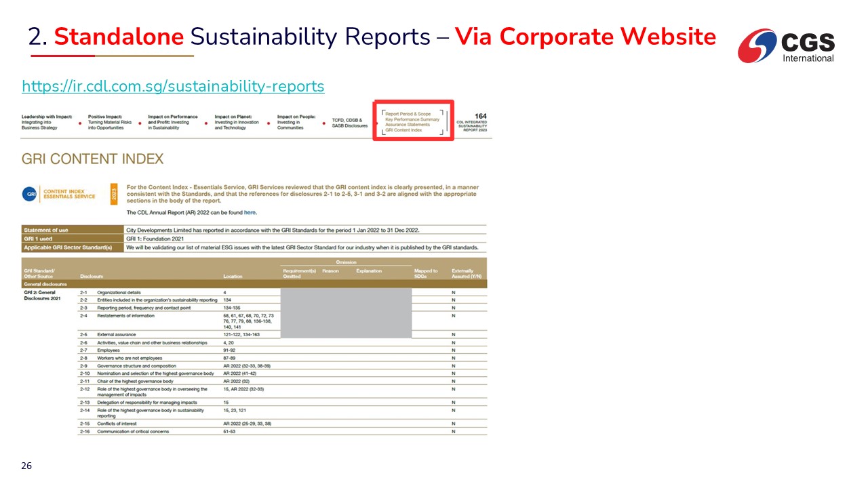Click the grey shaded omission block
This screenshot has height=488, width=868.
pyautogui.click(x=346, y=312)
